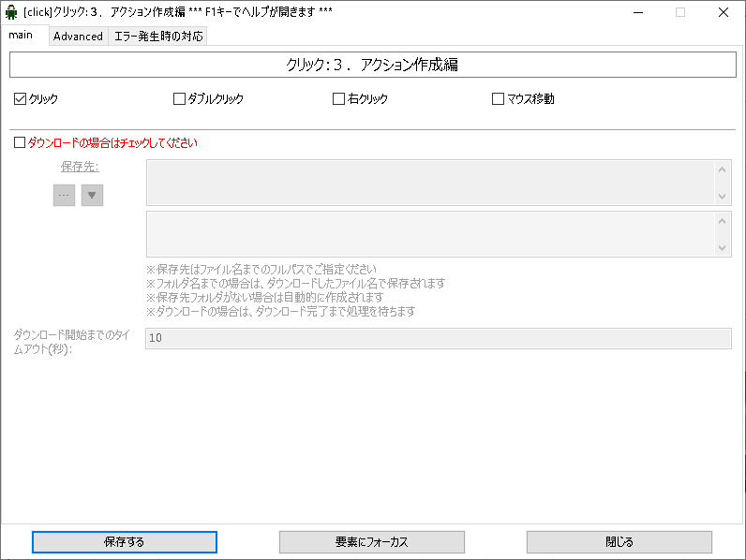Click the 保存先 link label
Image resolution: width=746 pixels, height=560 pixels.
point(80,167)
